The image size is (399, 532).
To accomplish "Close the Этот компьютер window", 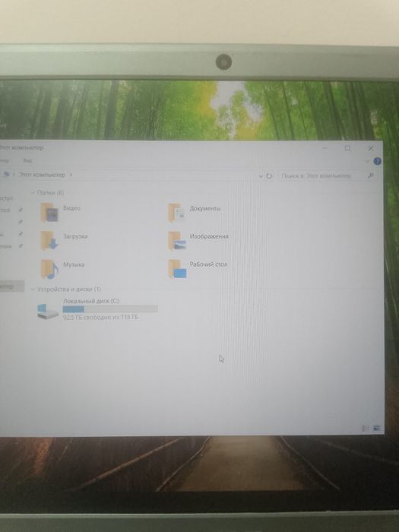I will point(371,148).
